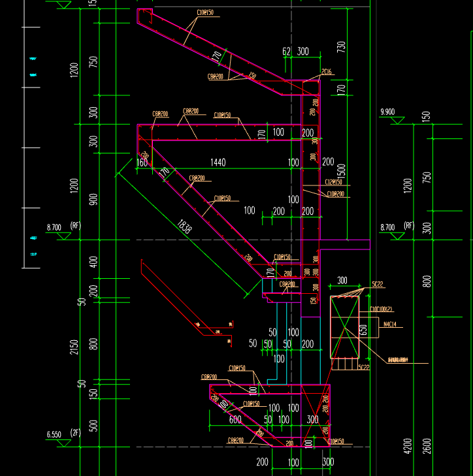Click the diagonal dimension text "1838"
473x476 pixels.
(x=184, y=227)
